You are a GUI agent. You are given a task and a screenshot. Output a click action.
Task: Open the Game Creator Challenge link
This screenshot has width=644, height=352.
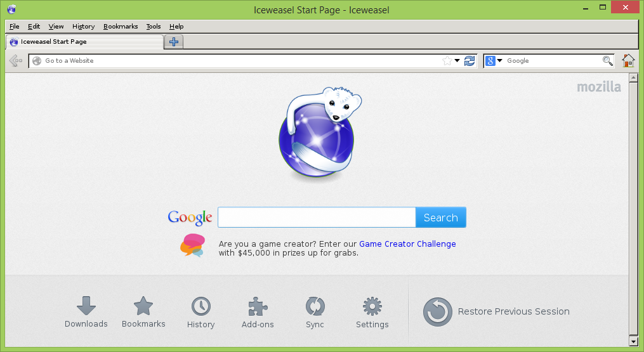tap(407, 244)
